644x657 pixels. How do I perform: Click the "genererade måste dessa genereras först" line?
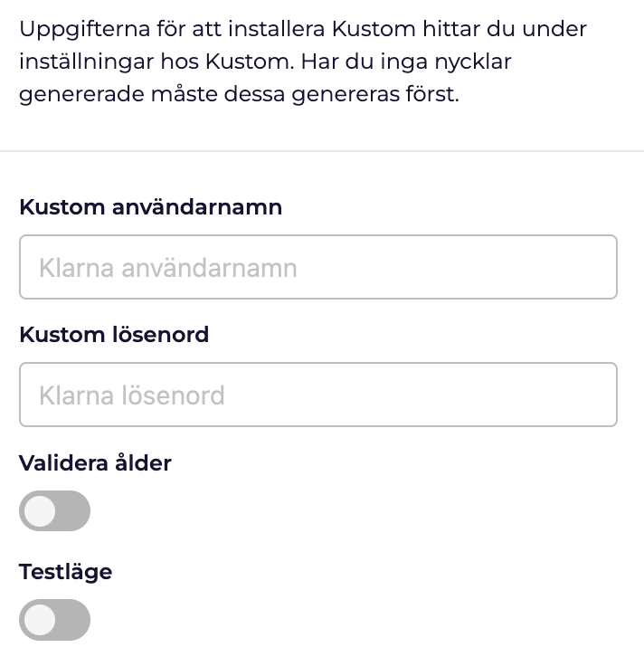click(x=239, y=94)
